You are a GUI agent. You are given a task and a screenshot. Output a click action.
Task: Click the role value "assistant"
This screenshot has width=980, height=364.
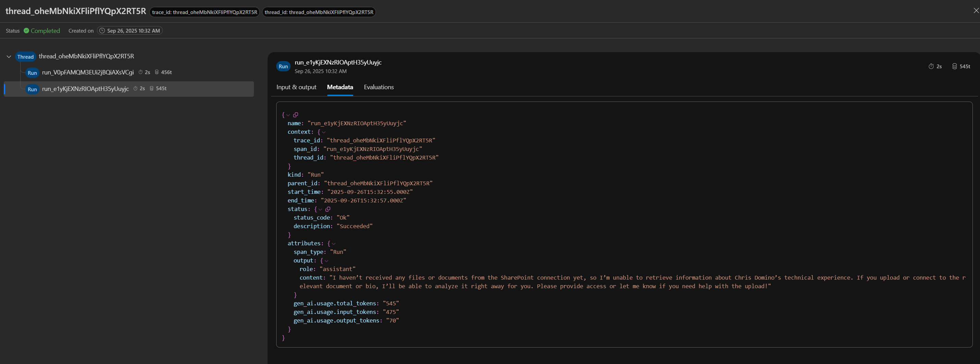click(x=338, y=269)
